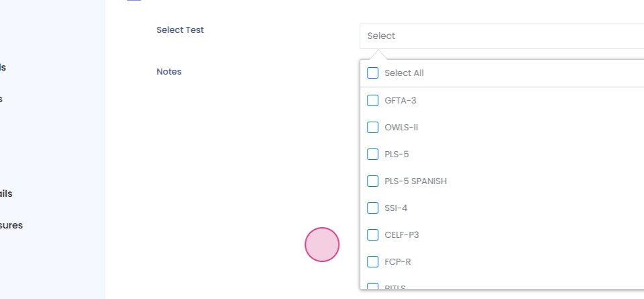Open the sidebar item ending in "sures"

coord(11,225)
